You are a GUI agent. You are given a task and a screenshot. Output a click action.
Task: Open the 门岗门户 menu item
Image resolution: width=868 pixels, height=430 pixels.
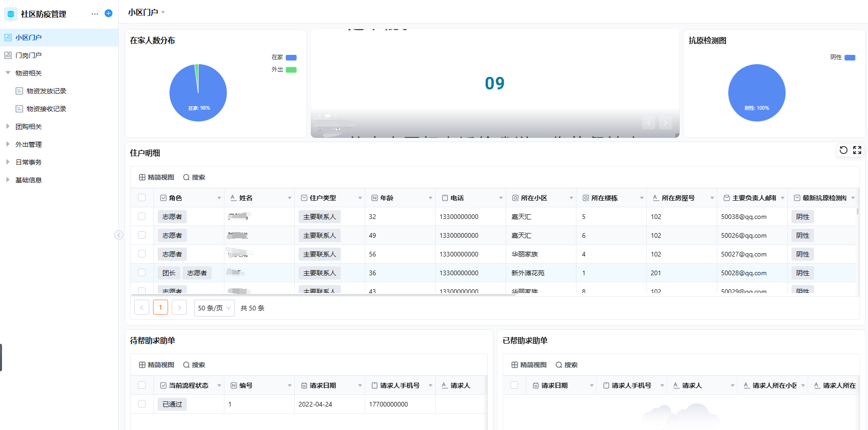click(29, 55)
